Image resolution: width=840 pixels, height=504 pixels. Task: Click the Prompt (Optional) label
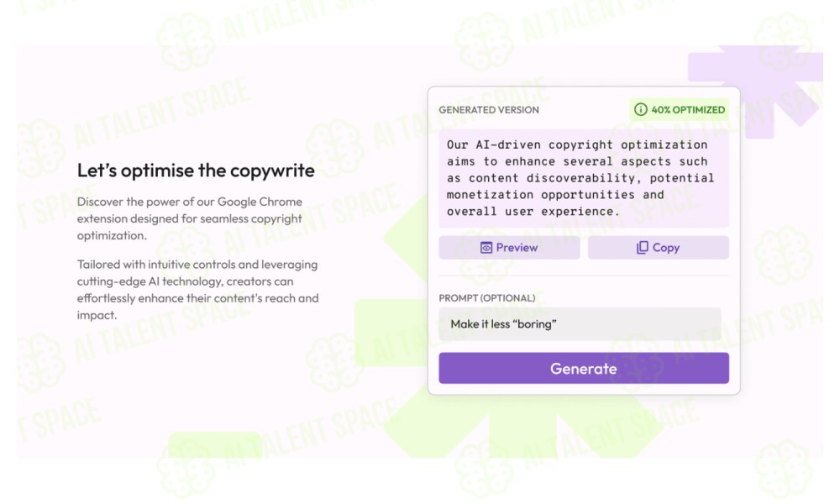486,298
